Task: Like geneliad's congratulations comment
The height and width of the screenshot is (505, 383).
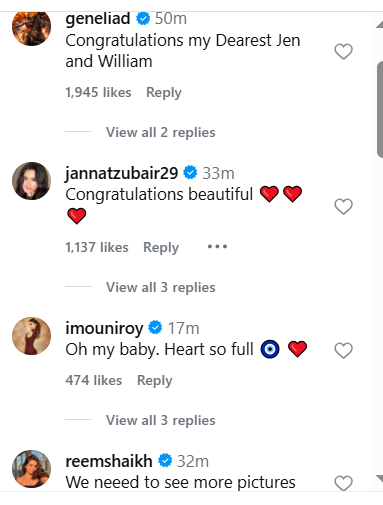Action: tap(343, 52)
